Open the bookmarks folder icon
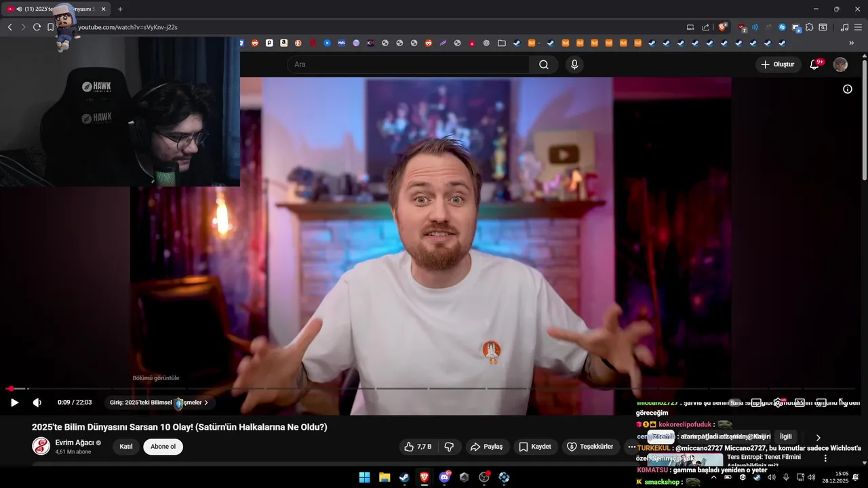The height and width of the screenshot is (488, 868). tap(501, 43)
